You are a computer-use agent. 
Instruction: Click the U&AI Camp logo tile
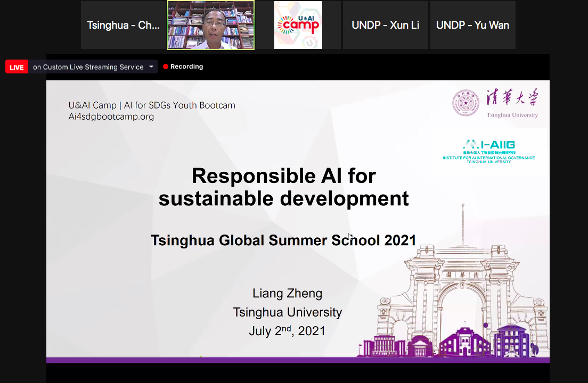coord(298,25)
